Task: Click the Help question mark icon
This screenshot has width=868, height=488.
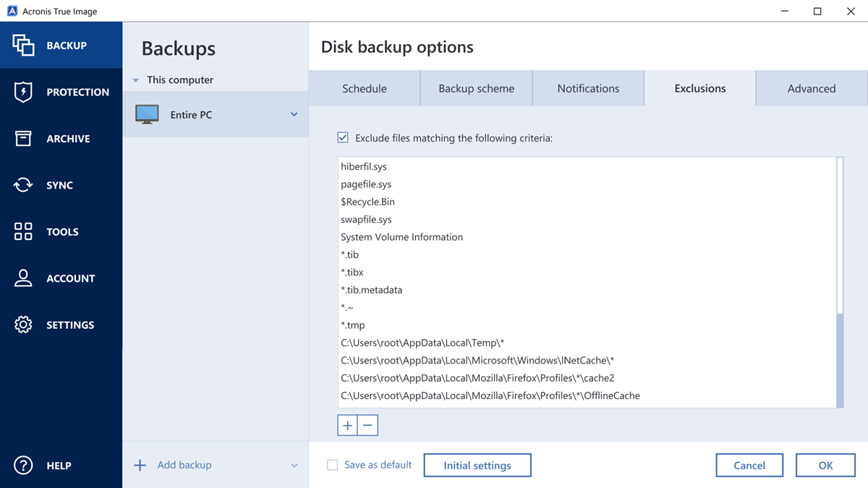Action: (x=23, y=466)
